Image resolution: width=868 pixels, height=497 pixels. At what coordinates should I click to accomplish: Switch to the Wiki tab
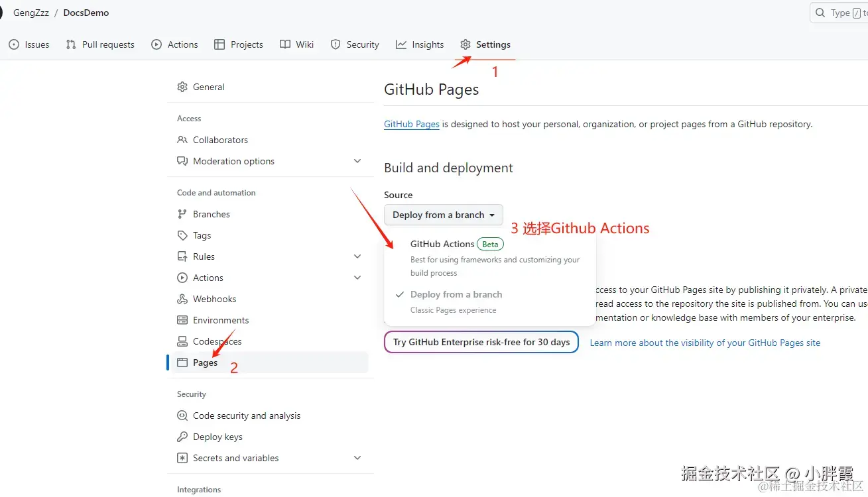pyautogui.click(x=297, y=44)
